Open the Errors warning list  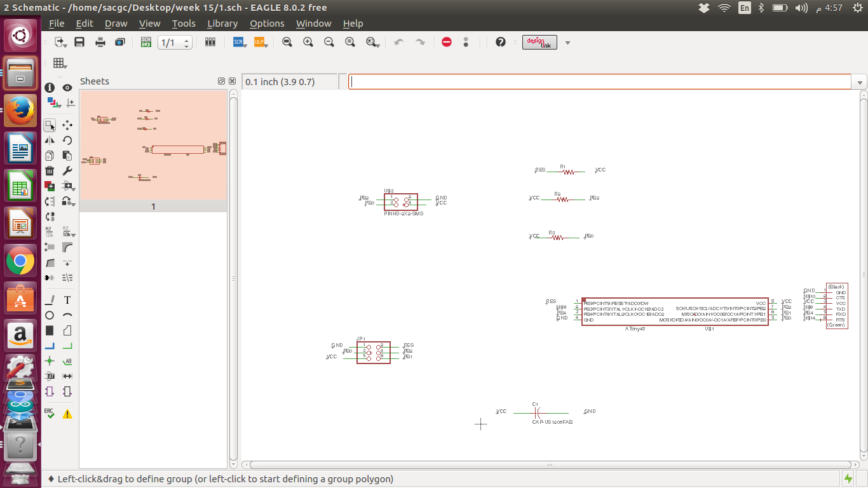pos(67,414)
